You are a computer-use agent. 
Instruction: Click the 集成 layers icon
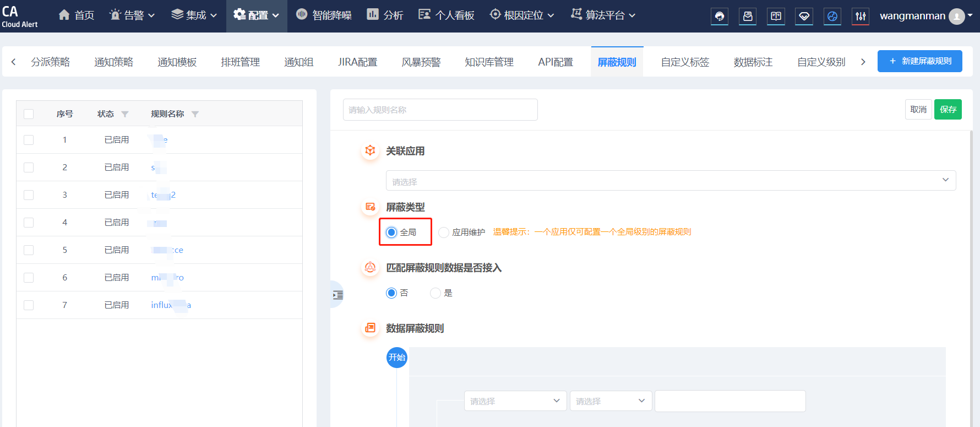[177, 15]
